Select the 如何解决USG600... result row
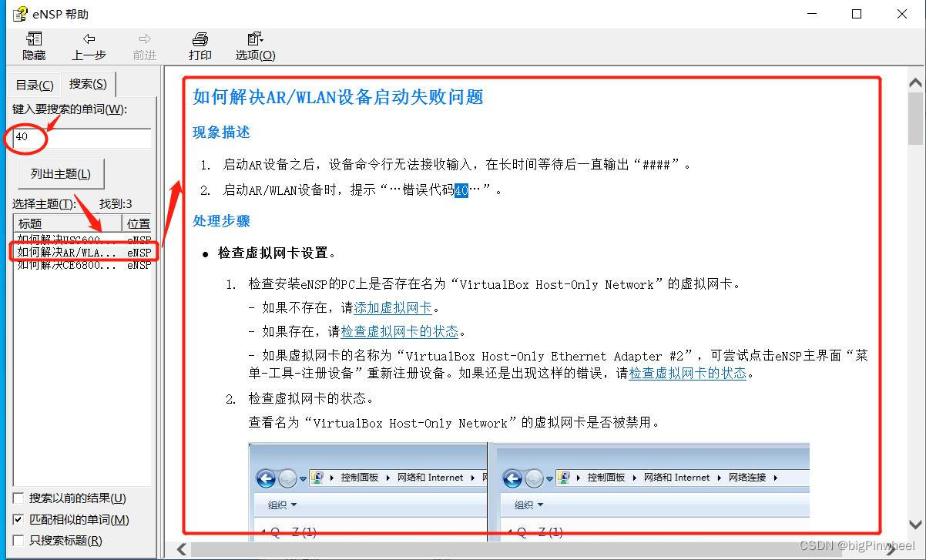Viewport: 926px width, 560px height. [x=82, y=239]
